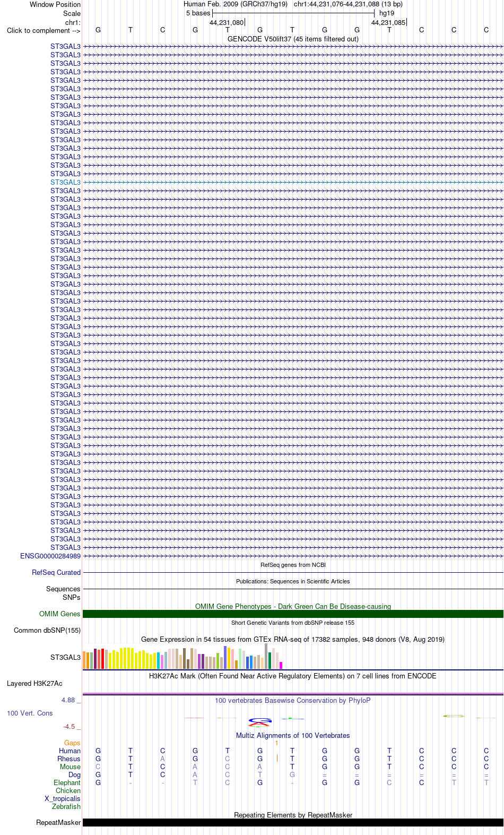Click the Layered H3K27Ac label
Viewport: 504px width, 835px height.
34,683
